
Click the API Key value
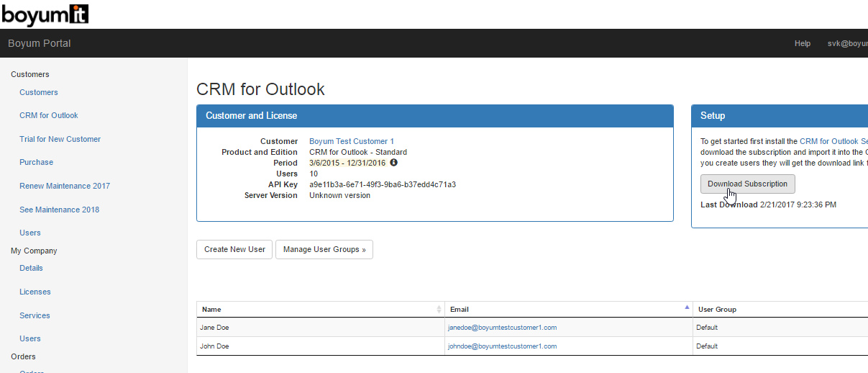383,184
